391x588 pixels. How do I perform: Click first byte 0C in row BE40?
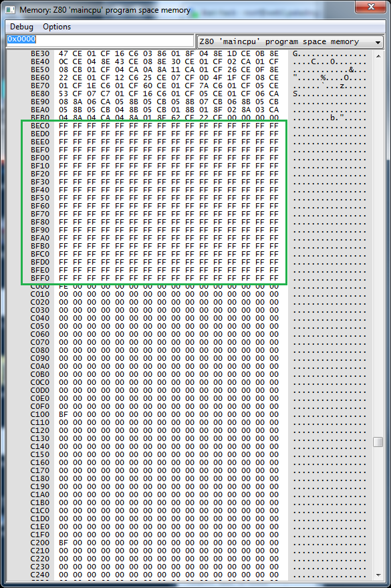point(63,61)
